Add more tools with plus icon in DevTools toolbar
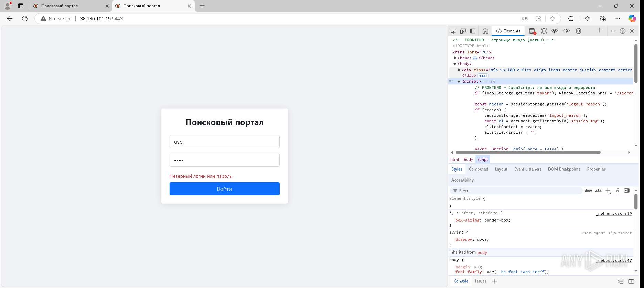This screenshot has width=644, height=288. click(600, 30)
